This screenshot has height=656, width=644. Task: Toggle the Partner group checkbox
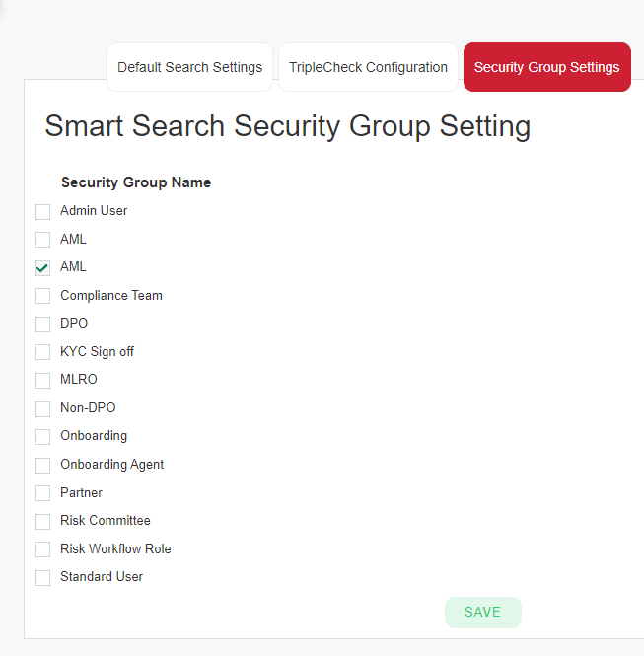pyautogui.click(x=42, y=493)
